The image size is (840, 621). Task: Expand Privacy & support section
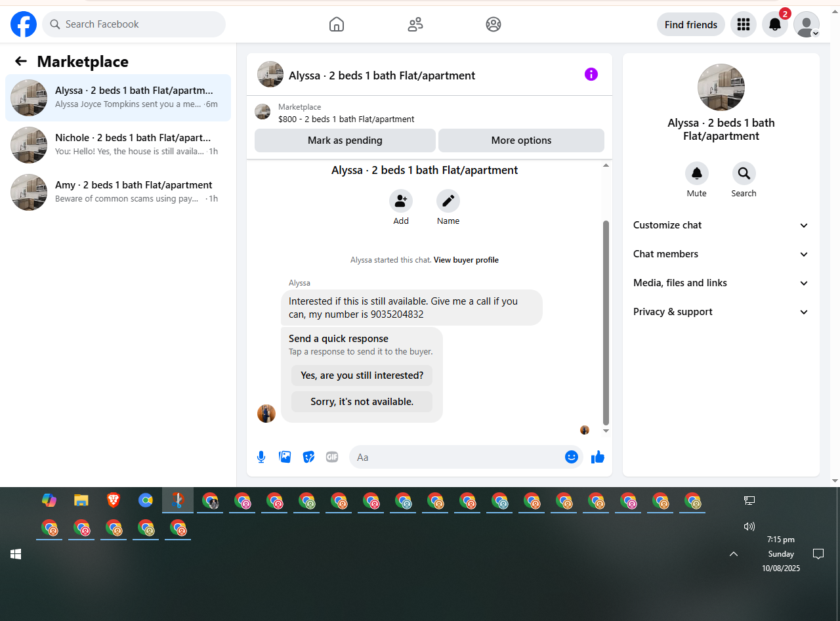coord(721,312)
